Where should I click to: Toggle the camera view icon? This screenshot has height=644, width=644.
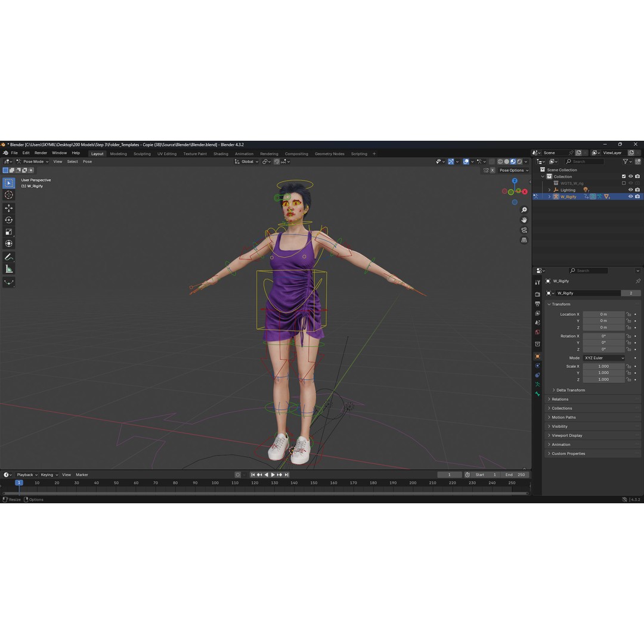(524, 230)
